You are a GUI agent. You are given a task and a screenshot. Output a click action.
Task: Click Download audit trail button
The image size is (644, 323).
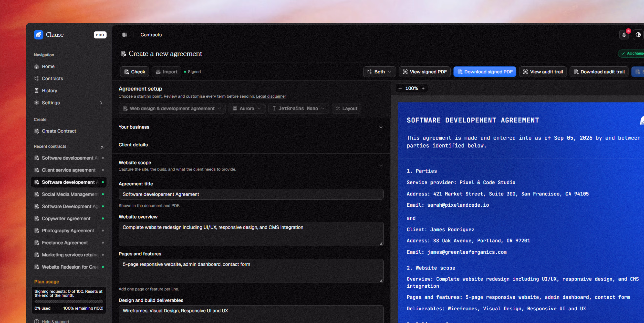click(599, 72)
